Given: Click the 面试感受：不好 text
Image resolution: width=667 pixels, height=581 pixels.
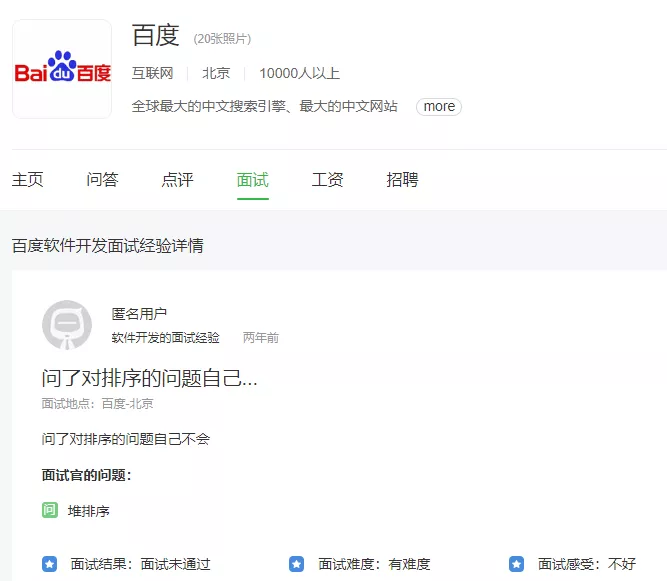Looking at the screenshot, I should (x=587, y=564).
